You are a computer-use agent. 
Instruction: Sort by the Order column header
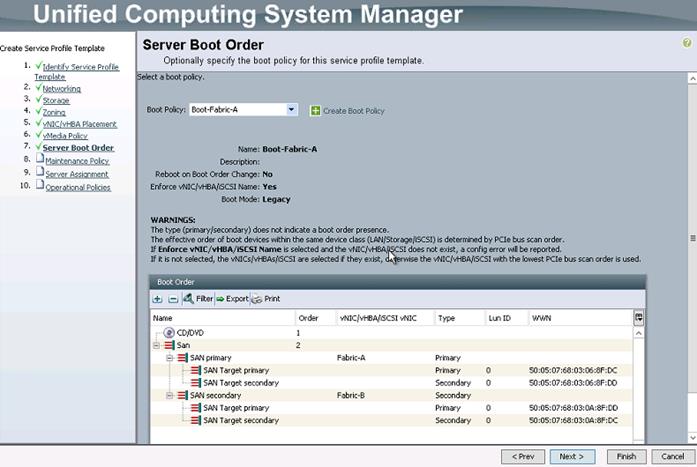click(x=316, y=318)
